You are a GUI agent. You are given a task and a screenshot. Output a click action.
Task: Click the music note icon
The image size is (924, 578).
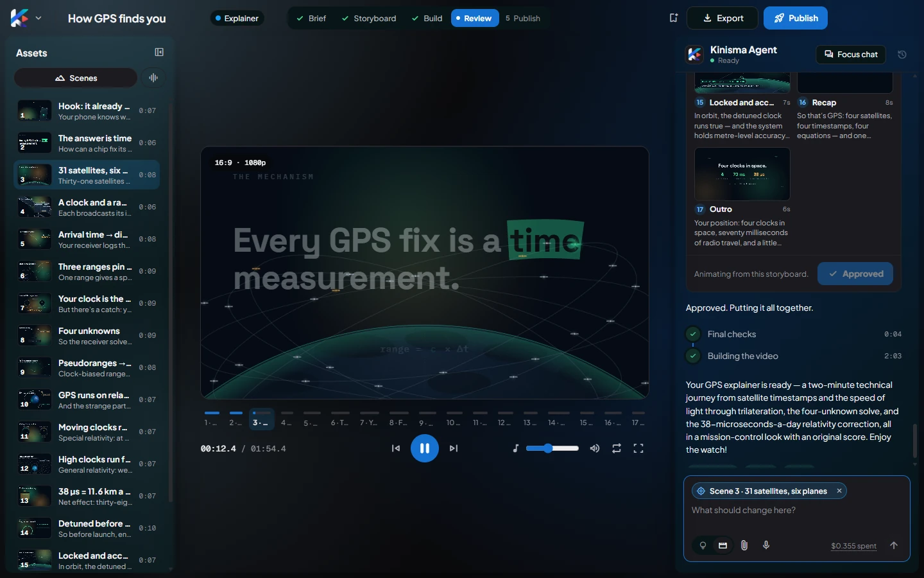coord(516,448)
